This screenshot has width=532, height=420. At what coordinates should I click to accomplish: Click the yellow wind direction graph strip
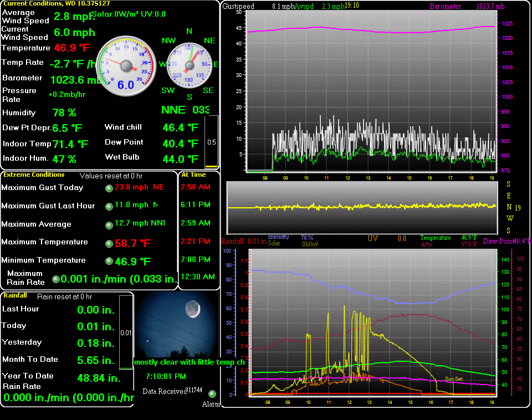[363, 207]
